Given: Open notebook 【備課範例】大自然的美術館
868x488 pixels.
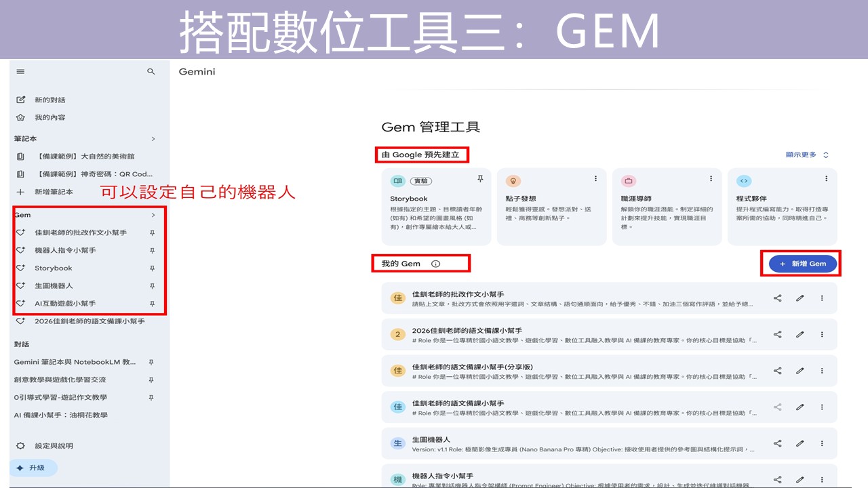Looking at the screenshot, I should pos(85,157).
